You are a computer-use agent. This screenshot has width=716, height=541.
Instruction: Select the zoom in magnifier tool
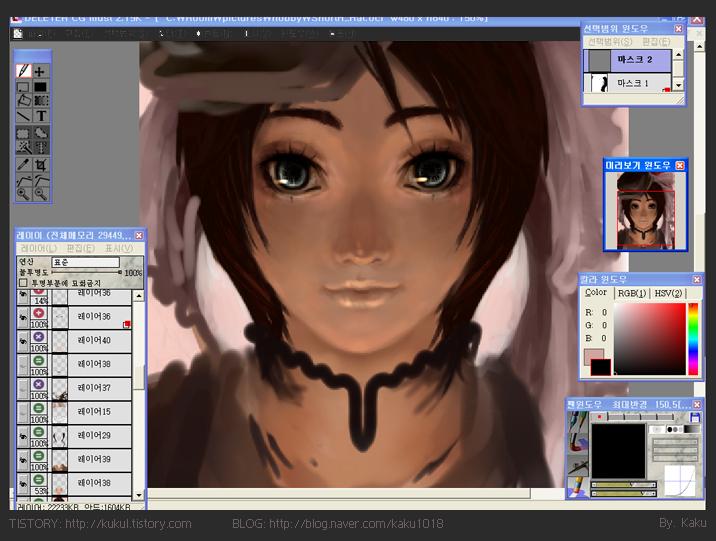pyautogui.click(x=23, y=194)
